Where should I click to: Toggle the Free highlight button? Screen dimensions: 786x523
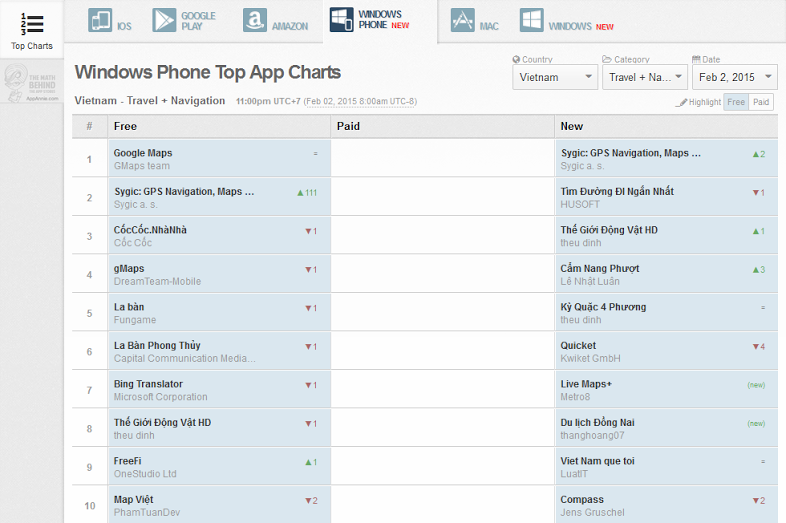pyautogui.click(x=736, y=102)
